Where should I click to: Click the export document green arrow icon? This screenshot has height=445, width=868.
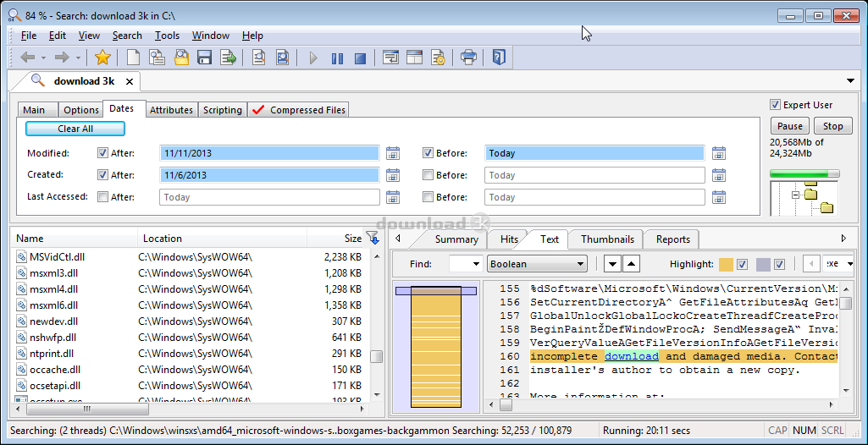point(228,57)
